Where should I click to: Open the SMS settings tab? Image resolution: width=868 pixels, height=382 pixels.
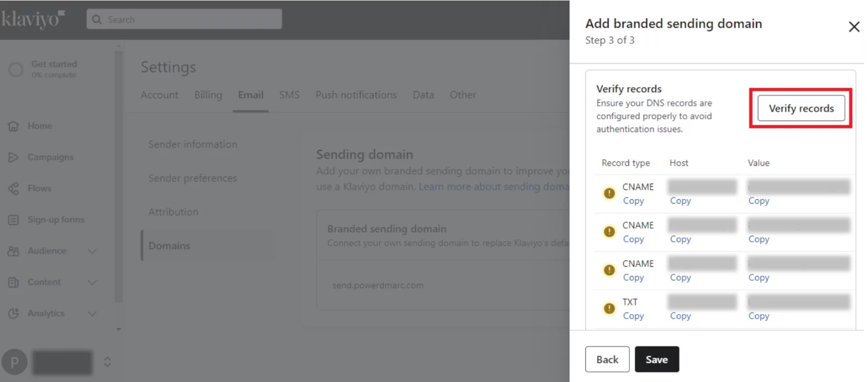pos(289,95)
